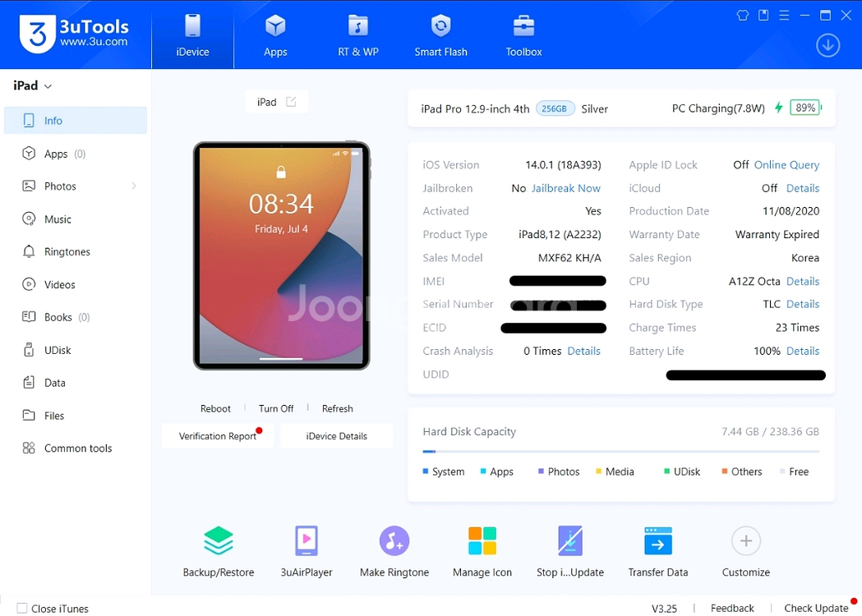Open the download manager arrow icon

coord(827,45)
